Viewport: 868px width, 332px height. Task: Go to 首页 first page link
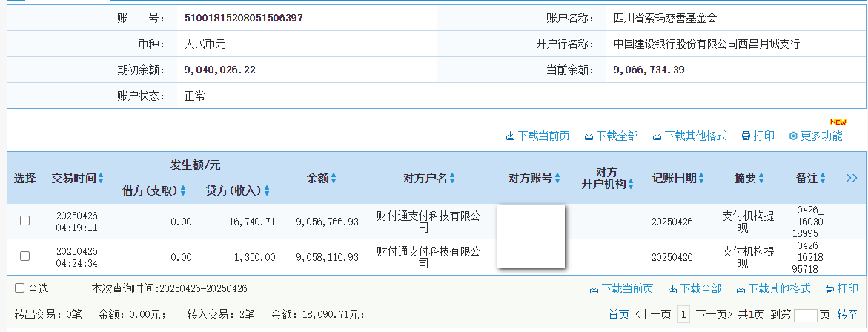618,315
